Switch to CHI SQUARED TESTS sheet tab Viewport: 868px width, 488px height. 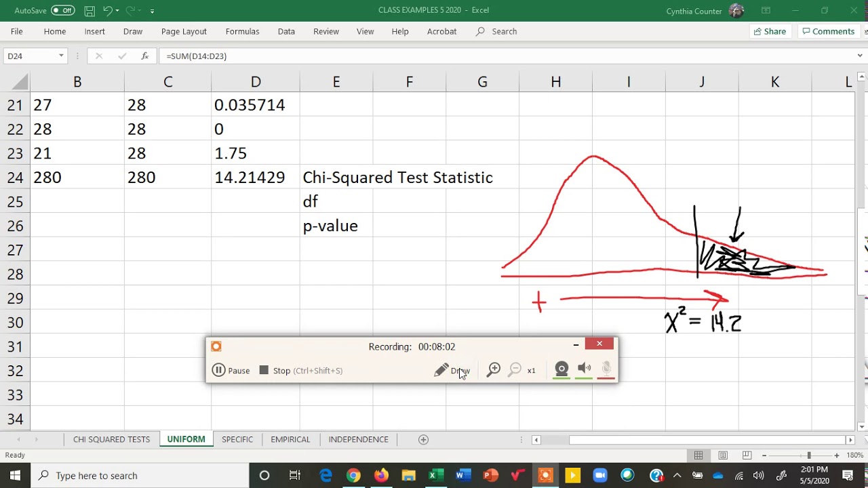111,439
